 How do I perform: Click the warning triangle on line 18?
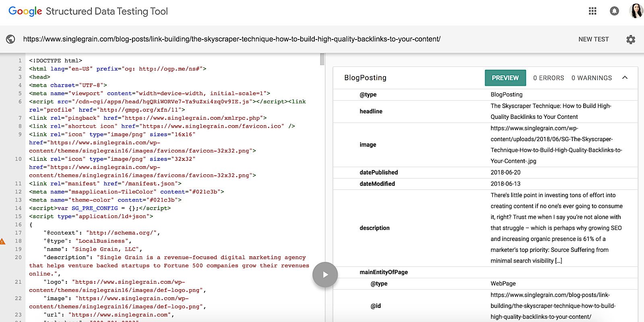point(2,241)
